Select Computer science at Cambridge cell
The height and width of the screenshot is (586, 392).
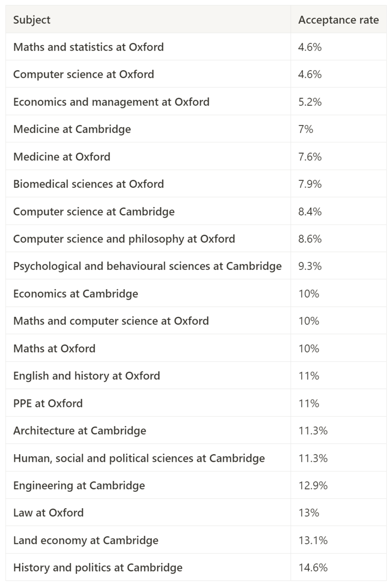(x=94, y=212)
